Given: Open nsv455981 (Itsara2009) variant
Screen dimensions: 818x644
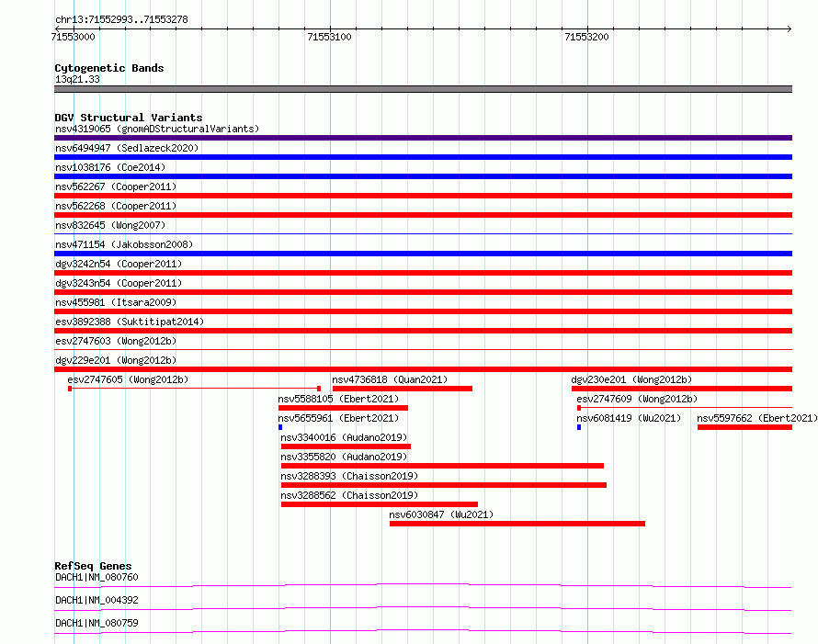Looking at the screenshot, I should 116,302.
